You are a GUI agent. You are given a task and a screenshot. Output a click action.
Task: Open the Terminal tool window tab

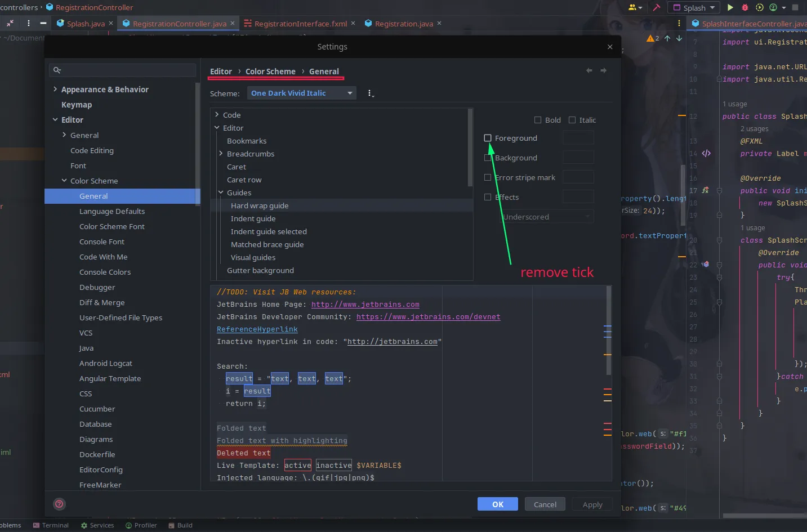tap(51, 525)
